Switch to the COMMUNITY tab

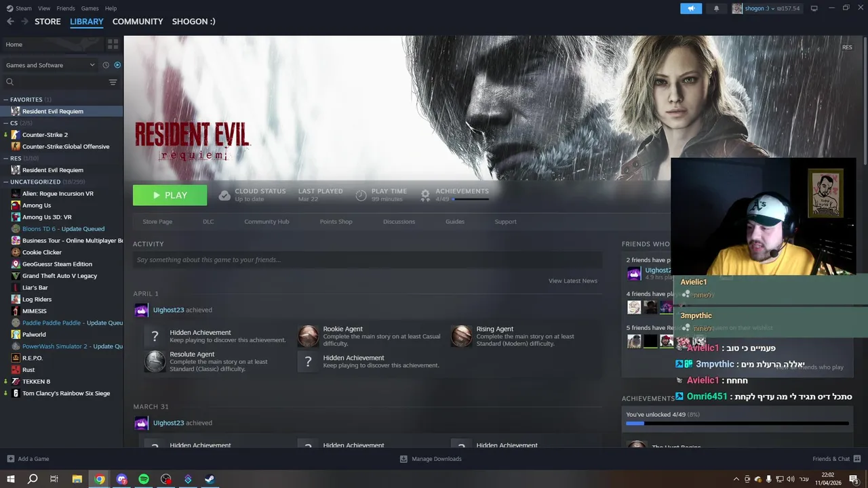pos(138,22)
